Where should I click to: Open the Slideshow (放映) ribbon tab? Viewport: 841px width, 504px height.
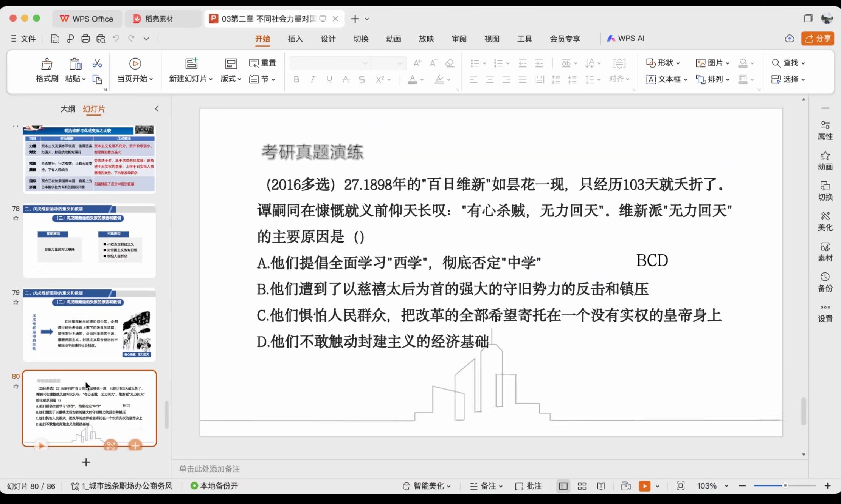(426, 39)
